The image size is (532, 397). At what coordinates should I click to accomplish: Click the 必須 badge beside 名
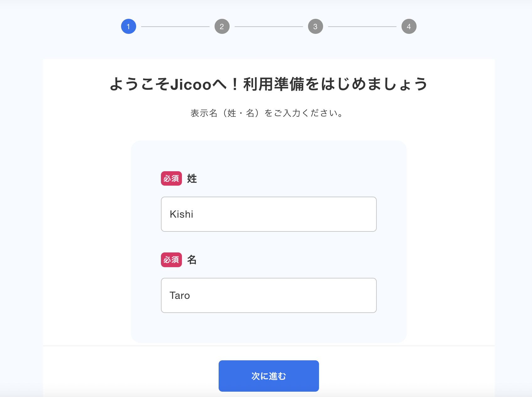tap(171, 260)
